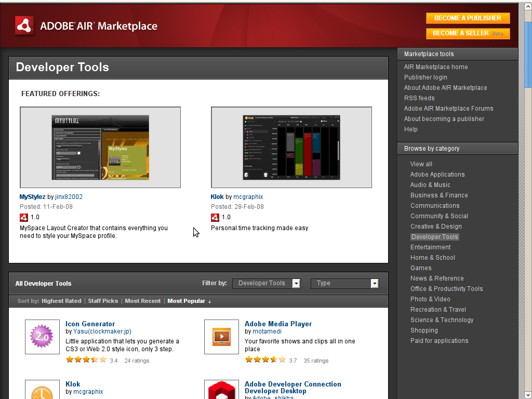The image size is (532, 399).
Task: Click the scrollbar down arrow
Action: pyautogui.click(x=528, y=395)
